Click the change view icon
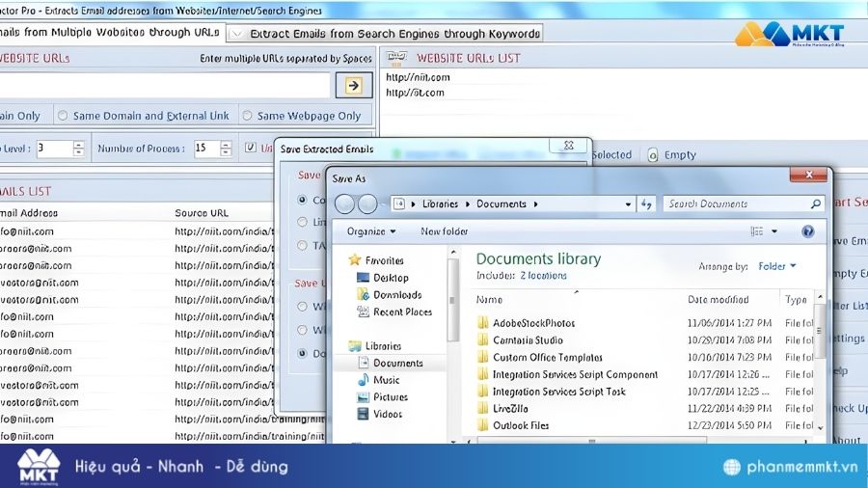This screenshot has width=868, height=488. tap(757, 231)
